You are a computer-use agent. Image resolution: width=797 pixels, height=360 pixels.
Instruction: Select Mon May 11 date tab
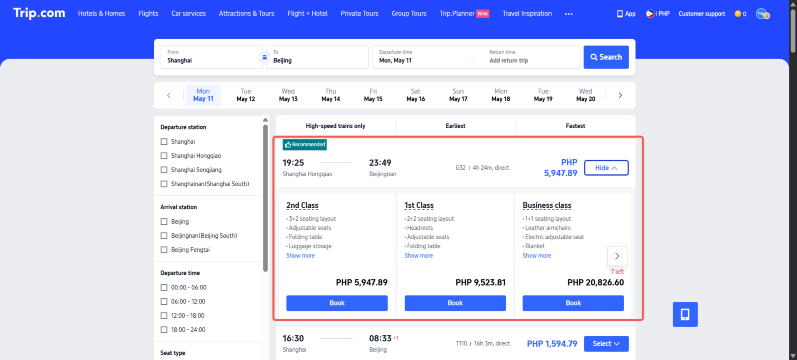coord(203,95)
